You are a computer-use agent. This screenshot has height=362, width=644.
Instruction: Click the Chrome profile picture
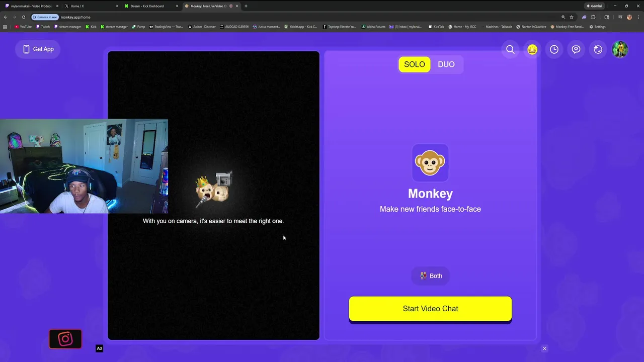629,17
